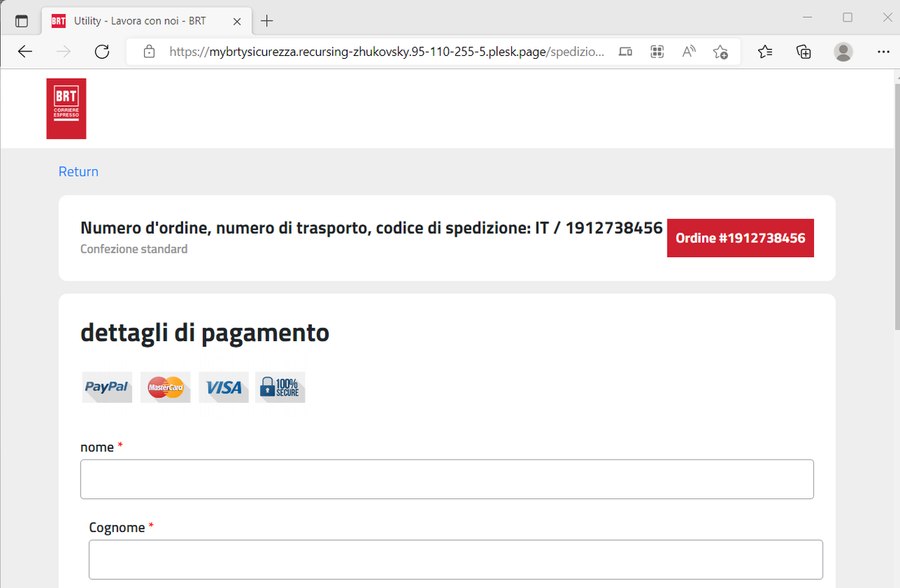
Task: Click the browser profile avatar
Action: [843, 51]
